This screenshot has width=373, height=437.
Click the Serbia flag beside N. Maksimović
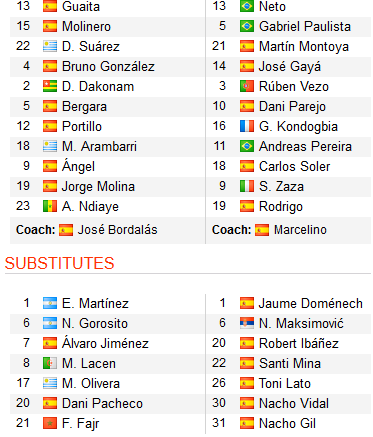247,323
